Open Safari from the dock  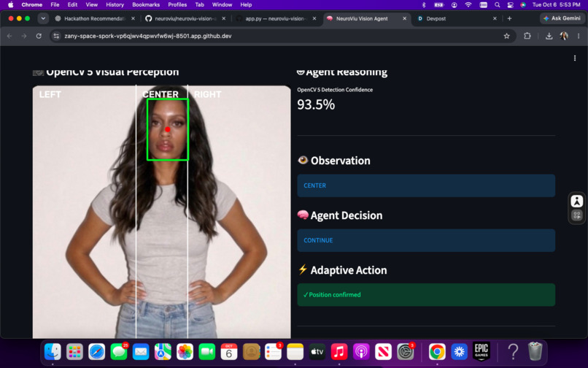coord(97,352)
